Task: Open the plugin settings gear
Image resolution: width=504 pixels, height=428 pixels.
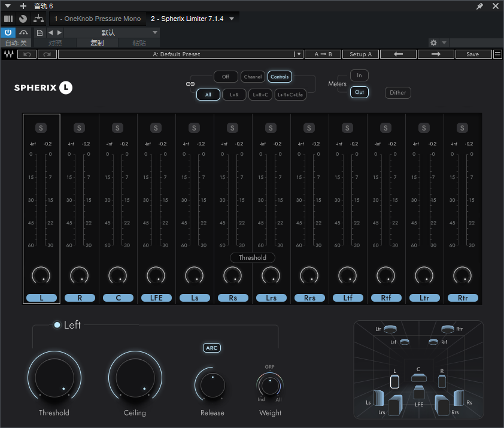Action: click(433, 43)
